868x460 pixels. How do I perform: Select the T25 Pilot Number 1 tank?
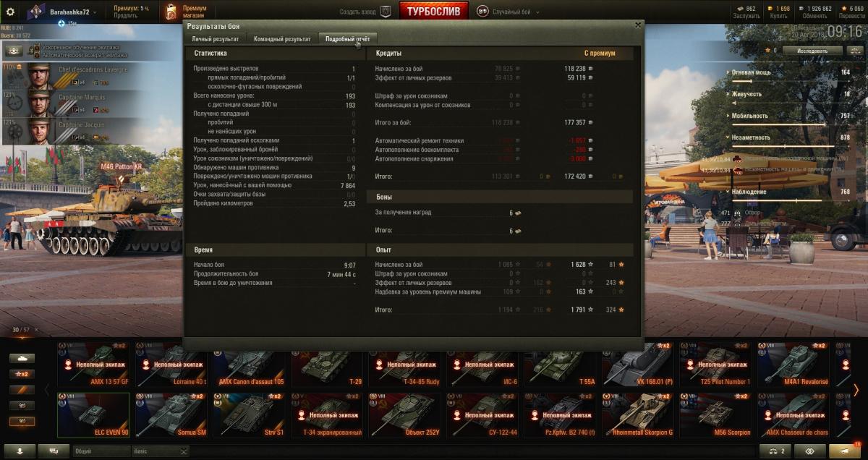coord(716,365)
